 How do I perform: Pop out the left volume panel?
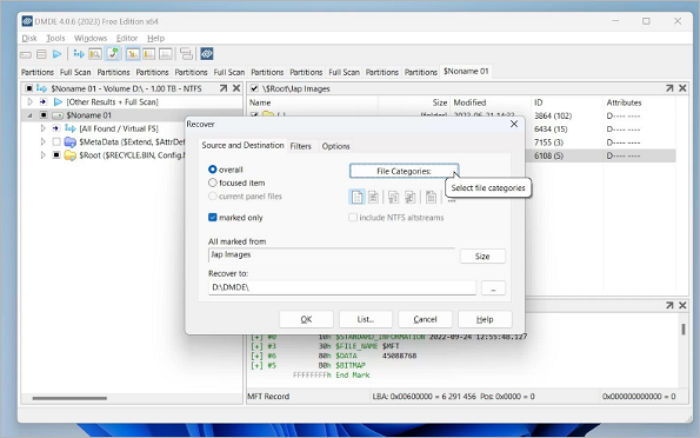tap(236, 89)
